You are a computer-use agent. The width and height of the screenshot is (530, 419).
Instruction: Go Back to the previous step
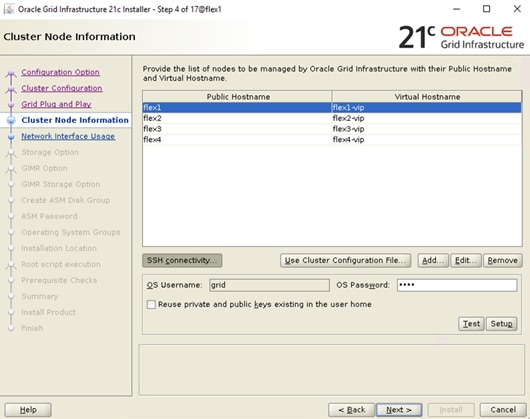(x=352, y=410)
